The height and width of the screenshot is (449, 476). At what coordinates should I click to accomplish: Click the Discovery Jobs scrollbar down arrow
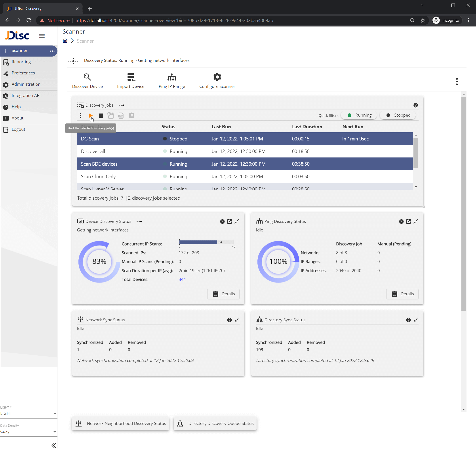point(416,186)
